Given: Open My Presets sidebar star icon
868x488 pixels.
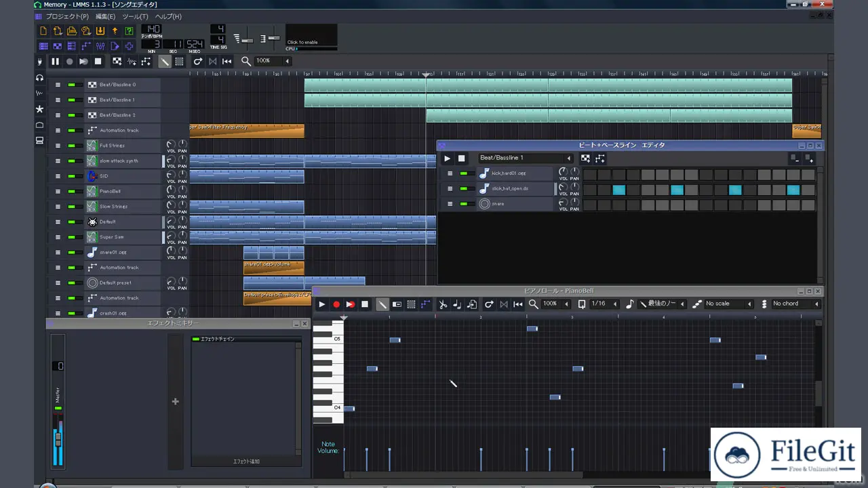Looking at the screenshot, I should coord(39,109).
